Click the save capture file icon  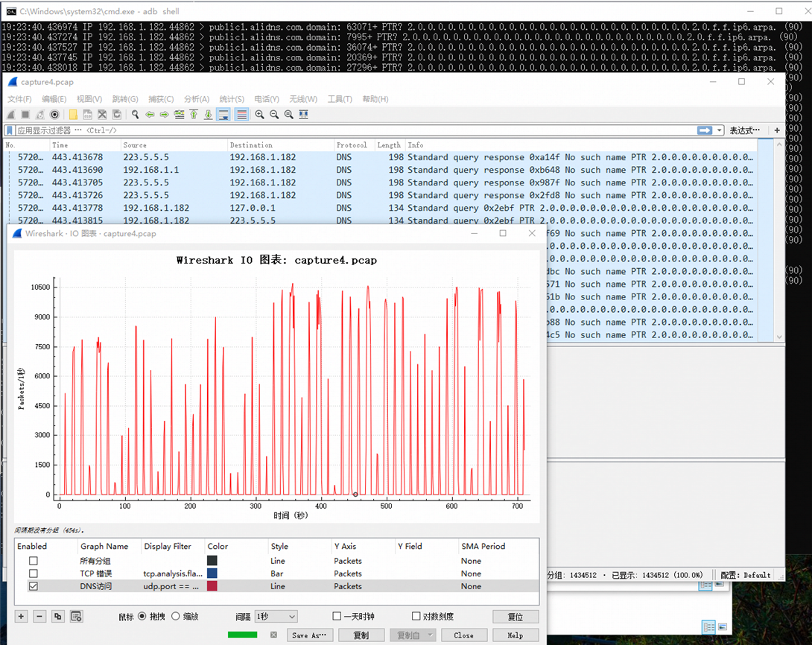coord(87,115)
